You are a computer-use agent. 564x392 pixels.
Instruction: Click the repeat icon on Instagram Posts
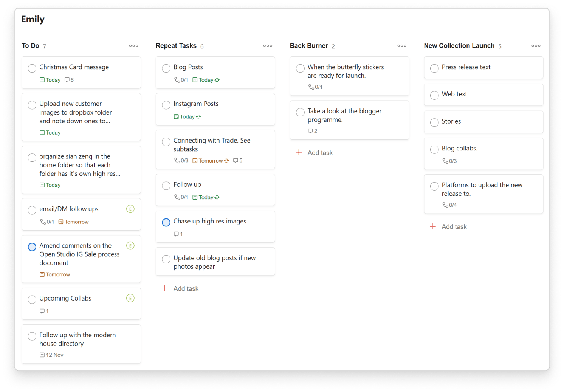(198, 116)
